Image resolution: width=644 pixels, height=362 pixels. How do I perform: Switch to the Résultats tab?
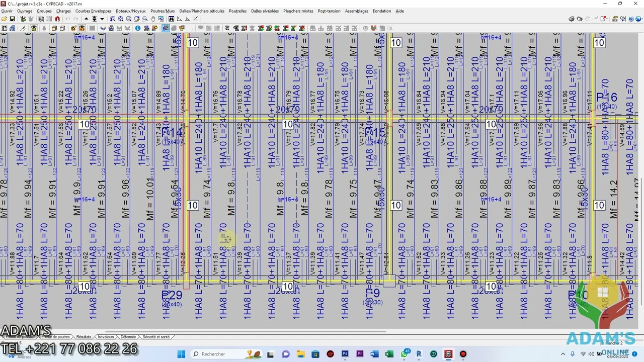[84, 337]
